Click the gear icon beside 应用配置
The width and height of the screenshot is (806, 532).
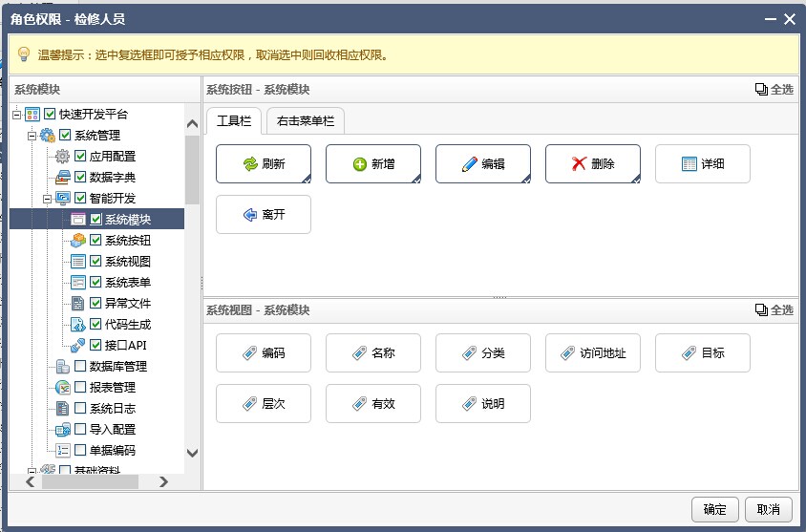tap(62, 156)
